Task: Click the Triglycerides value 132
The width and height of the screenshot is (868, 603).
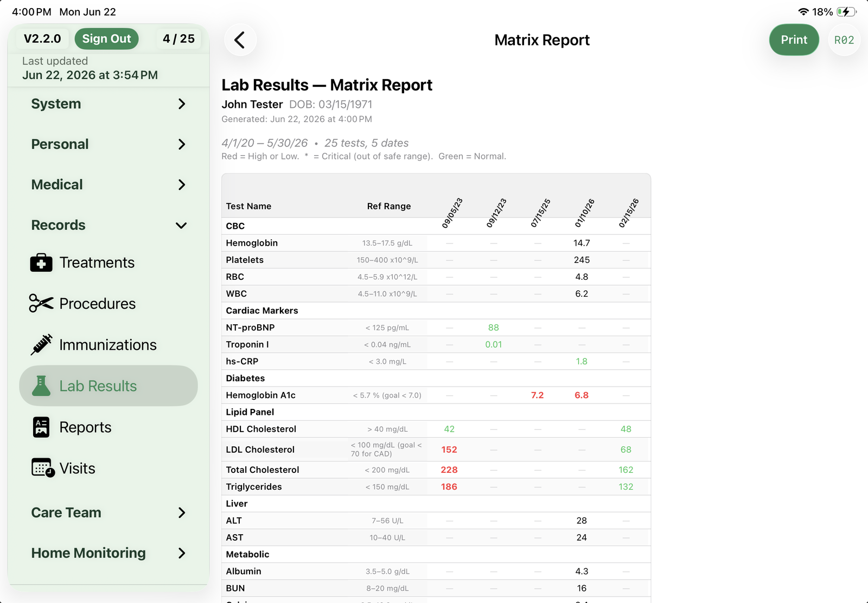Action: 626,486
